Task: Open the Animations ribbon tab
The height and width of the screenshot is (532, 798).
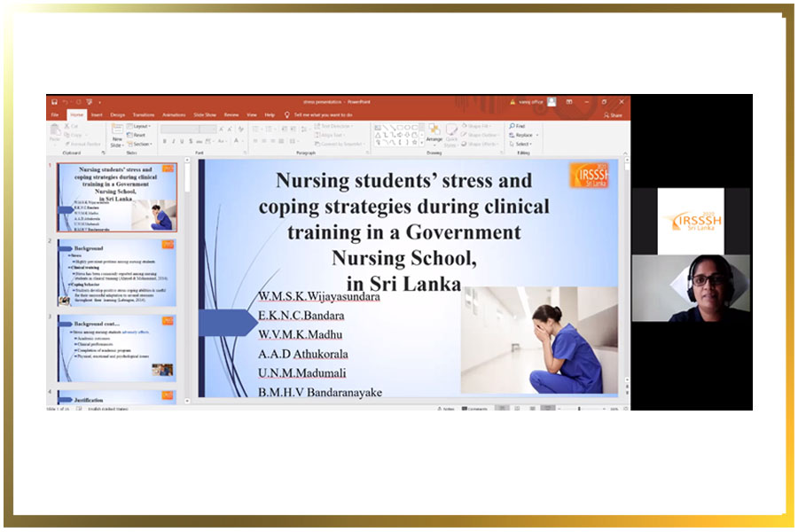Action: click(174, 115)
